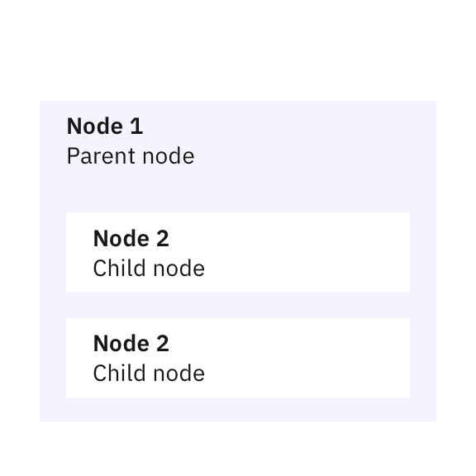The height and width of the screenshot is (476, 476).
Task: Select the second Node 2 child card
Action: coord(238,358)
